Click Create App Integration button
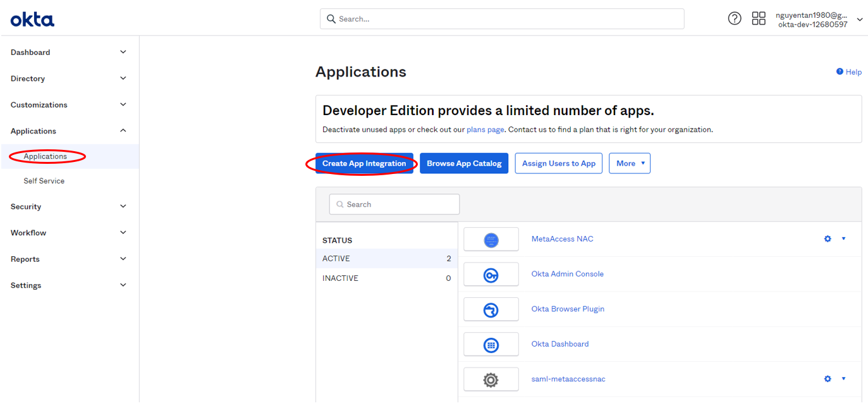The height and width of the screenshot is (408, 868). tap(364, 163)
